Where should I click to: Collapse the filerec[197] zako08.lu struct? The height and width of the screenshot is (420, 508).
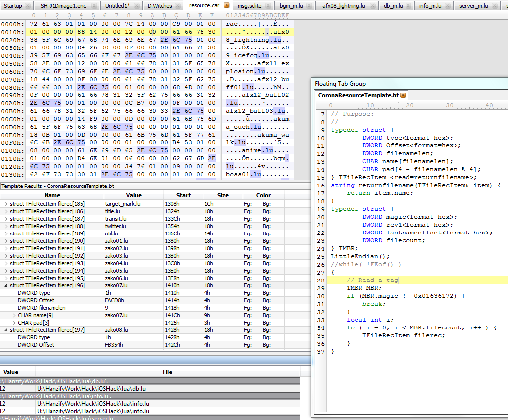[x=6, y=330]
